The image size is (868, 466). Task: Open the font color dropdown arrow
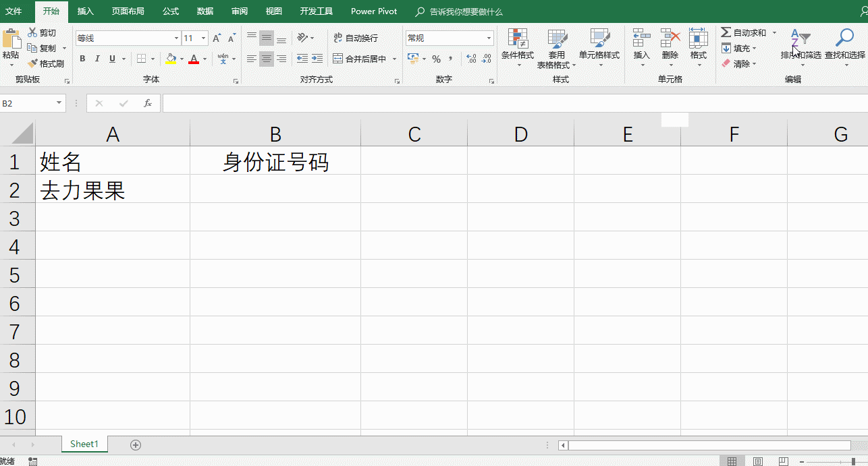pyautogui.click(x=205, y=59)
